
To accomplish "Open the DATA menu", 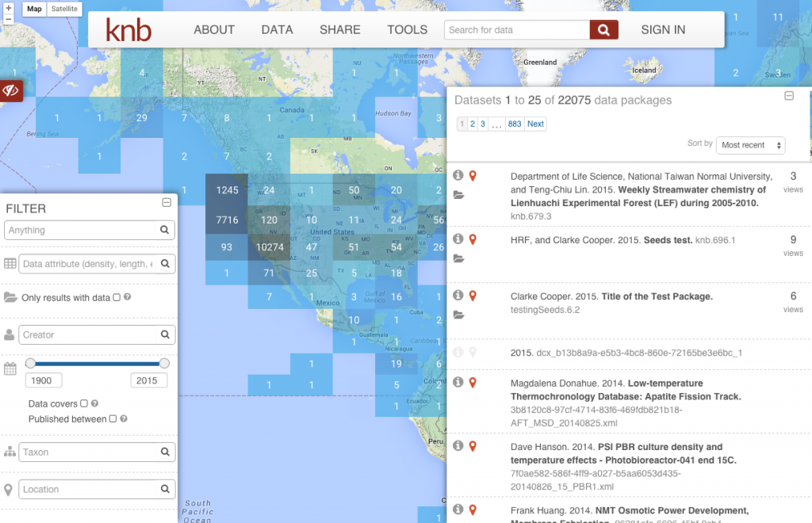I will pyautogui.click(x=277, y=30).
